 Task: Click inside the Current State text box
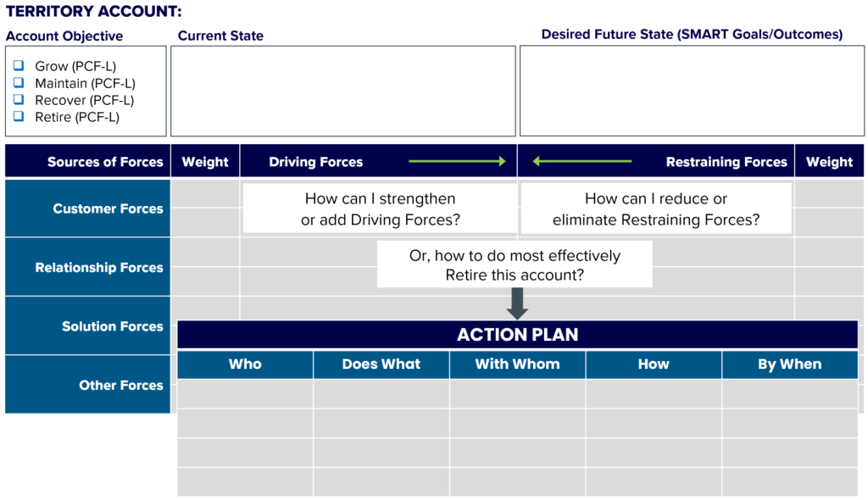pos(342,91)
